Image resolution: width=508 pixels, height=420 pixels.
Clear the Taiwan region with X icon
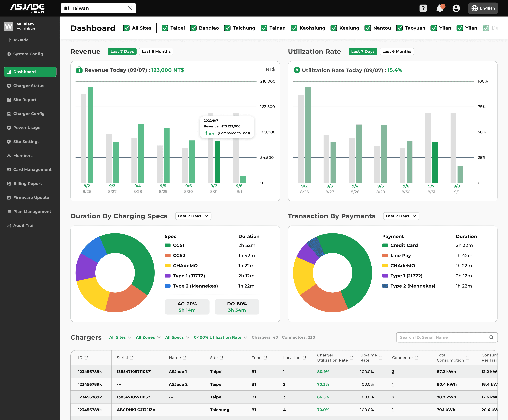click(x=130, y=8)
